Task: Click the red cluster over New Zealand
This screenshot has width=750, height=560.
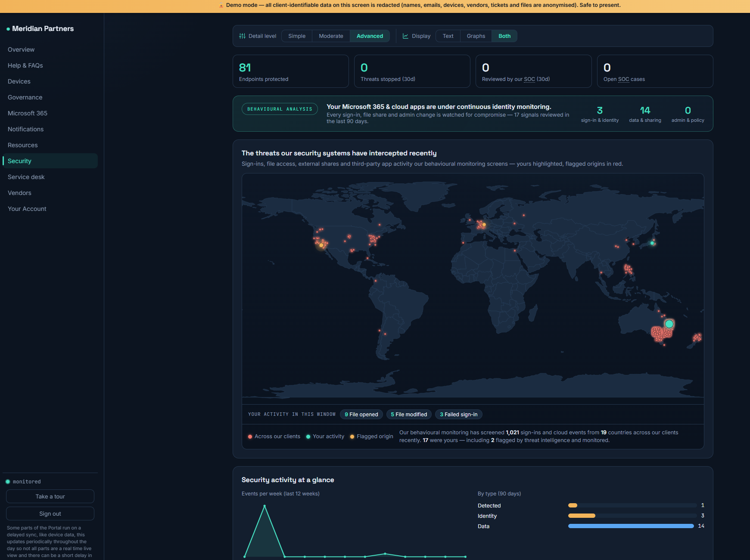Action: (697, 337)
